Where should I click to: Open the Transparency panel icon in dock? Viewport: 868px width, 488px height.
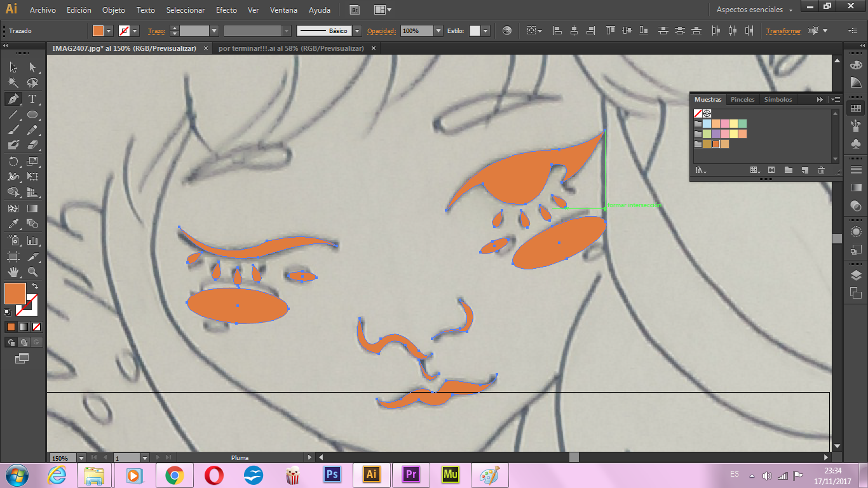pos(856,206)
